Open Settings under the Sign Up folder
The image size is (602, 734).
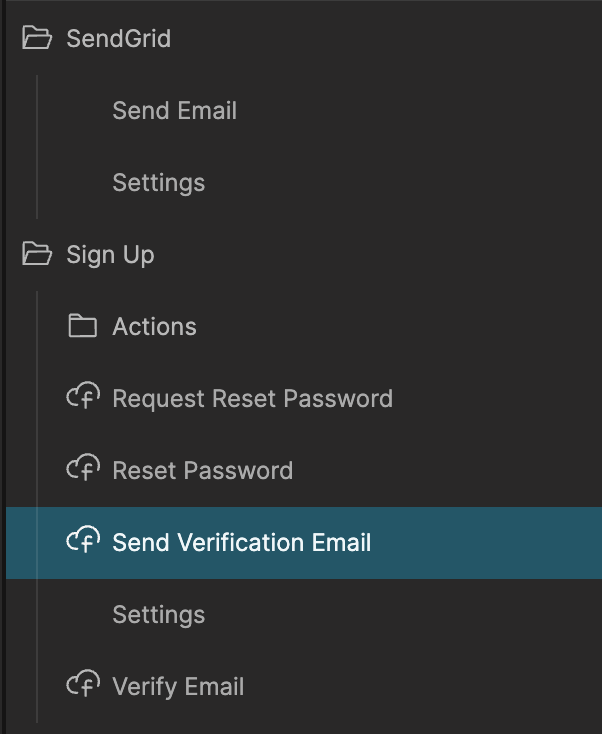point(158,615)
